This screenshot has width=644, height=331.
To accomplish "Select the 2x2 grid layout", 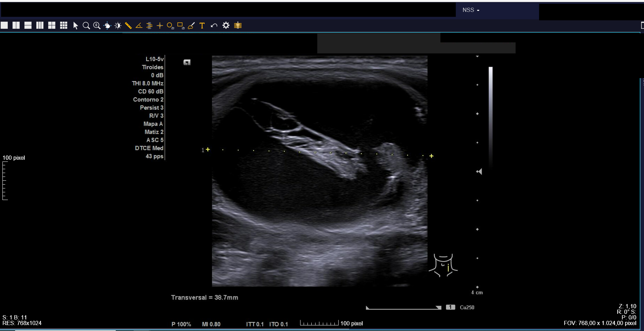I will [52, 25].
